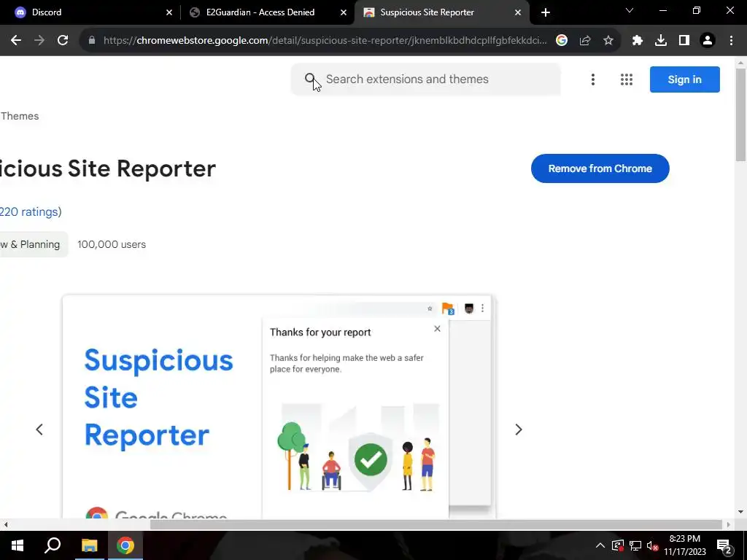Click the address bar URL

(325, 41)
